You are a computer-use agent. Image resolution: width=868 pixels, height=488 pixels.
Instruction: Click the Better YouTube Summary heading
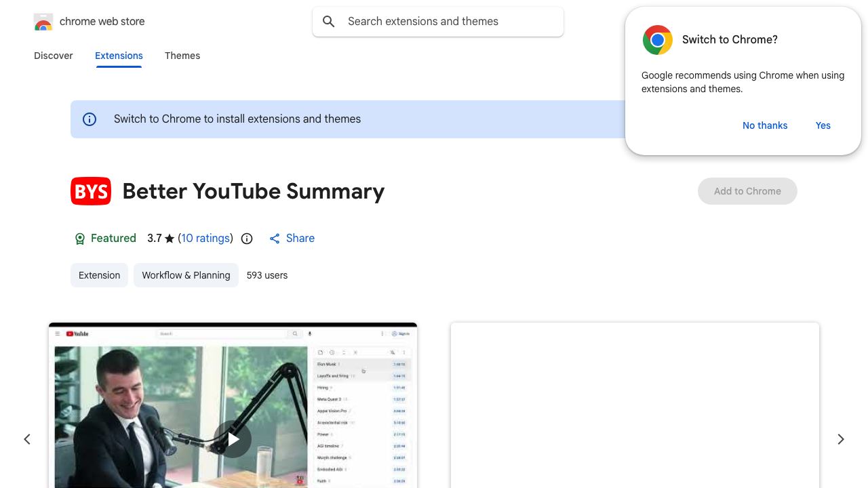click(x=254, y=191)
